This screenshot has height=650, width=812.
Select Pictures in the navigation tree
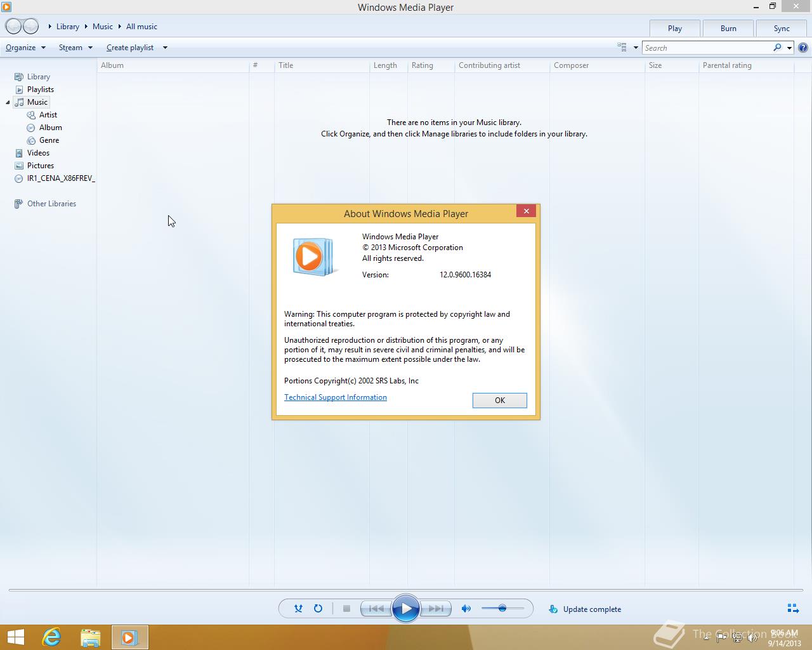tap(40, 166)
